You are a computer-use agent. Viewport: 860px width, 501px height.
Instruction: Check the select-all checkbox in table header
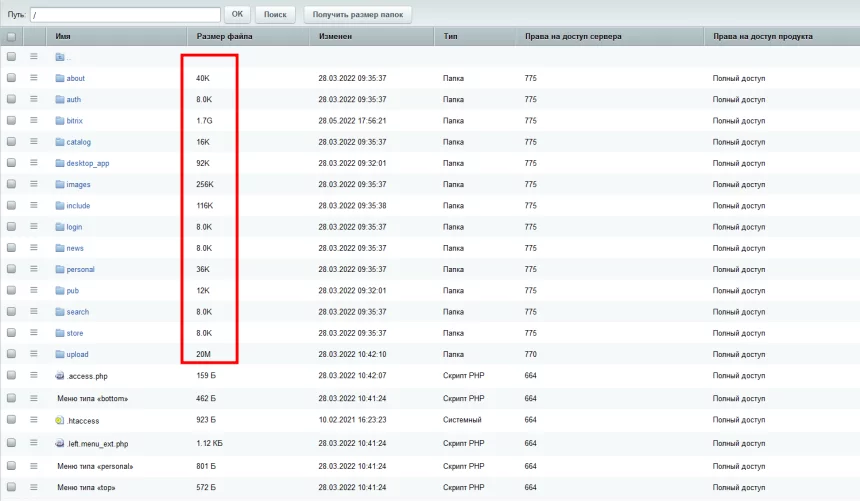(12, 37)
